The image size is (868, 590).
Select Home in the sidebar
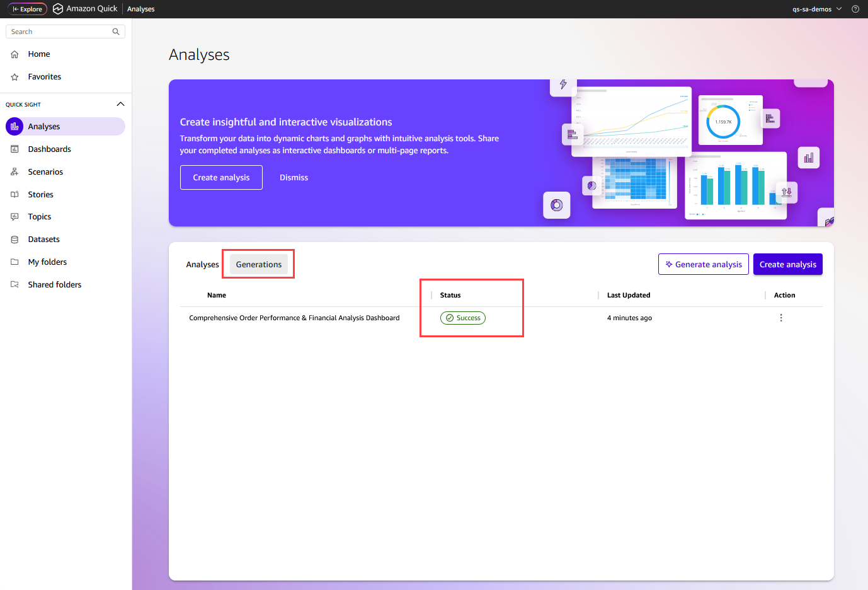pyautogui.click(x=38, y=54)
